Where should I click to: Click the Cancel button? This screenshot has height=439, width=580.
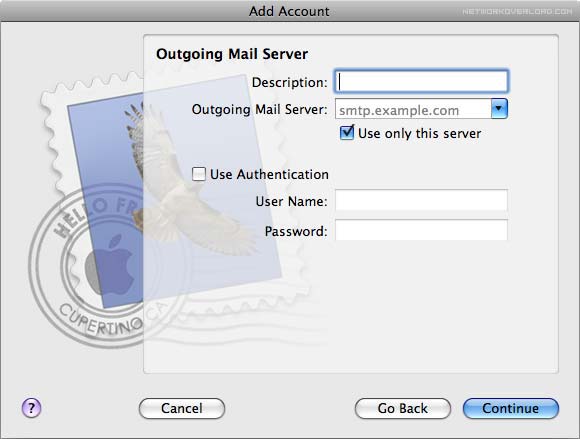(182, 408)
